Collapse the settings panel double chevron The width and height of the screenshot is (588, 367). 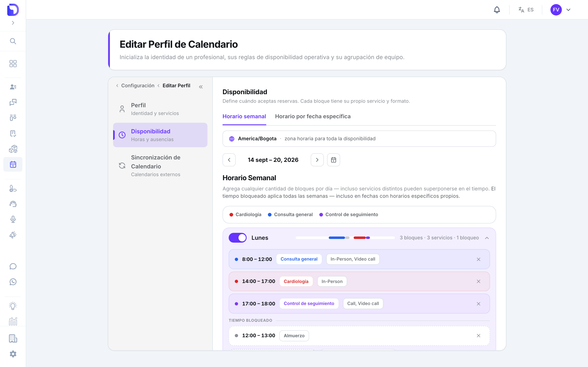201,87
